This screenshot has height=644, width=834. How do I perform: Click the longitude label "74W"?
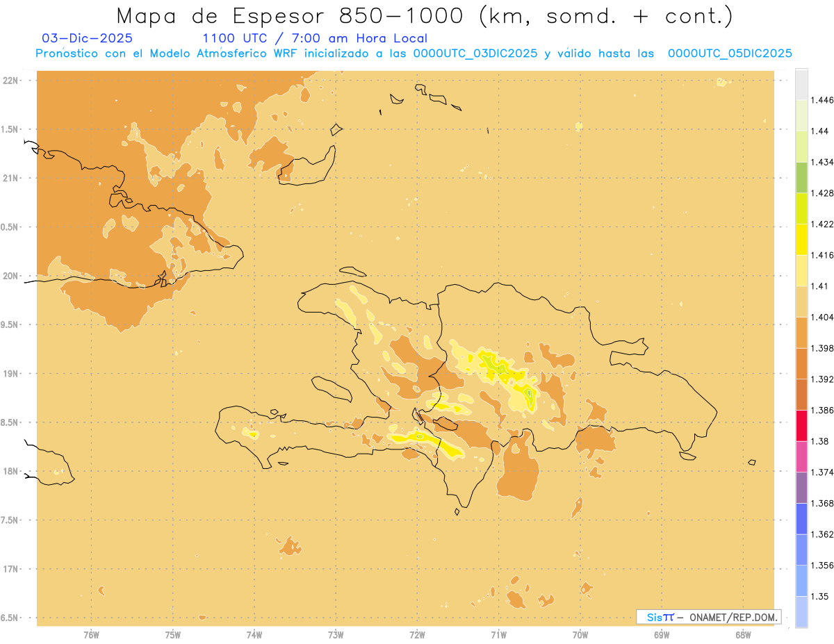click(x=254, y=634)
